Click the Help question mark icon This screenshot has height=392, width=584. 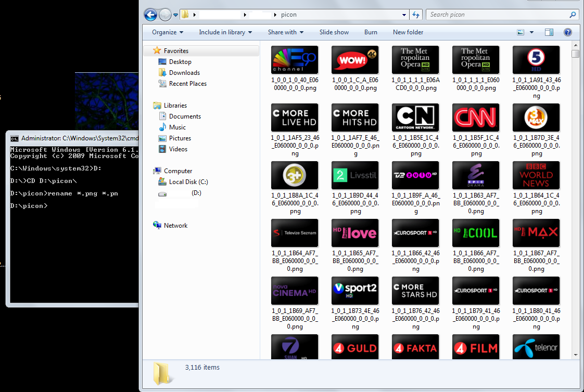click(568, 32)
